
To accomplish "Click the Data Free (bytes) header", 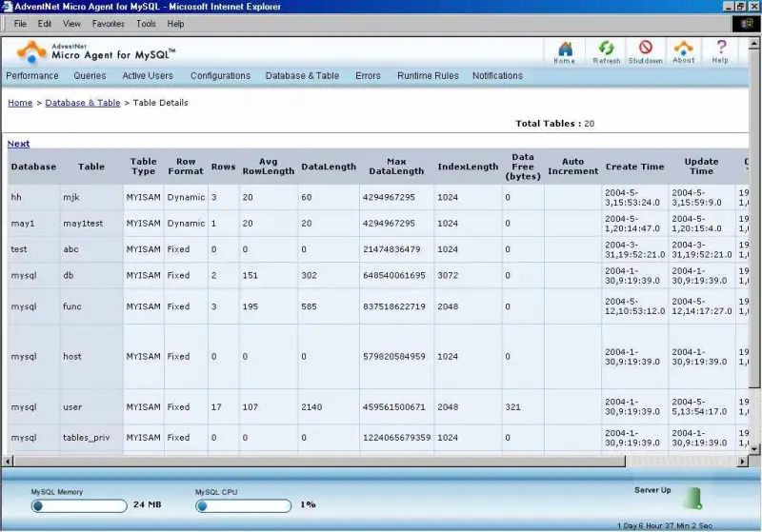I will [x=523, y=167].
